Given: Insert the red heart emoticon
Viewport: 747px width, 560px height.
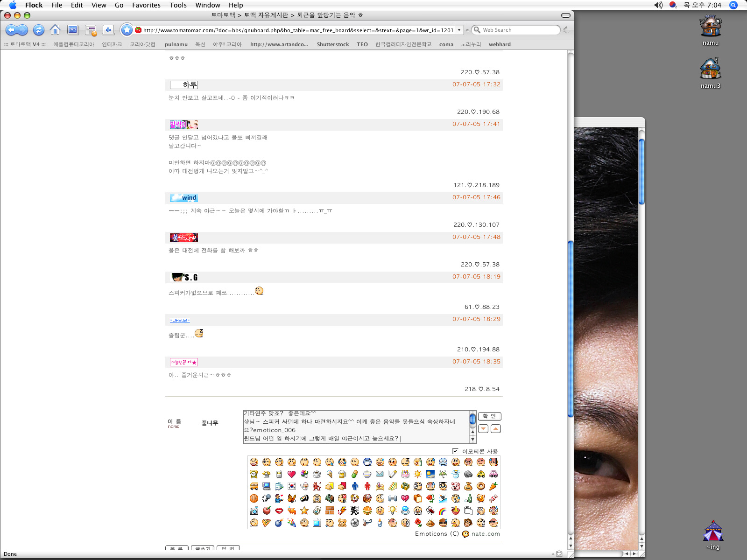Looking at the screenshot, I should [x=292, y=474].
